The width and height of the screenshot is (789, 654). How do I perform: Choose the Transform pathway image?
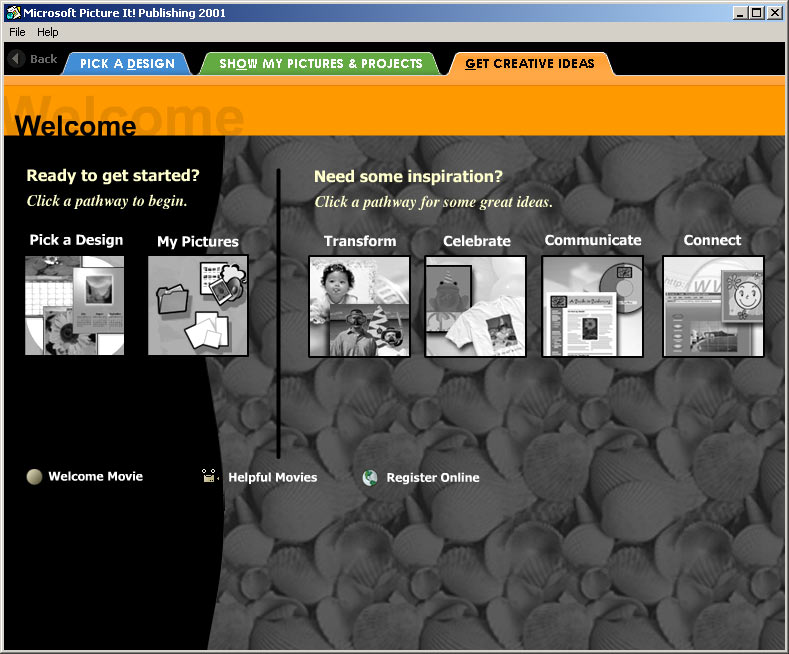(359, 306)
